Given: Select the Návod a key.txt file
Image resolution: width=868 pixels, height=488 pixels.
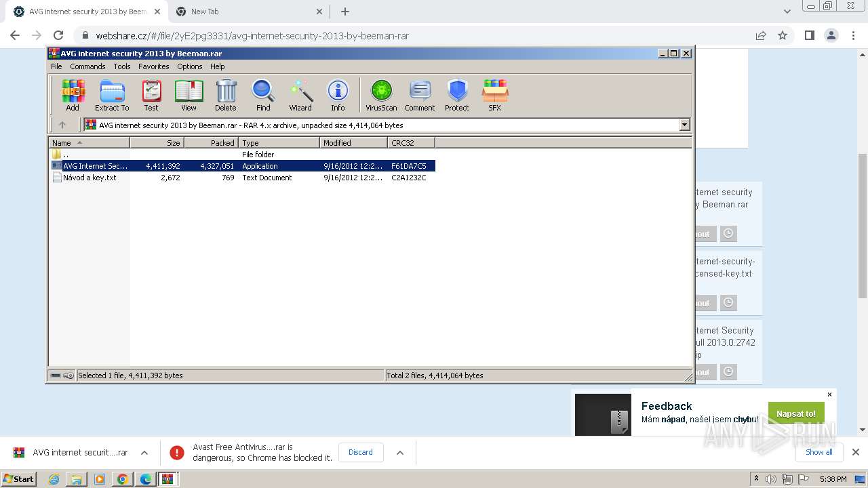Looking at the screenshot, I should coord(242,178).
